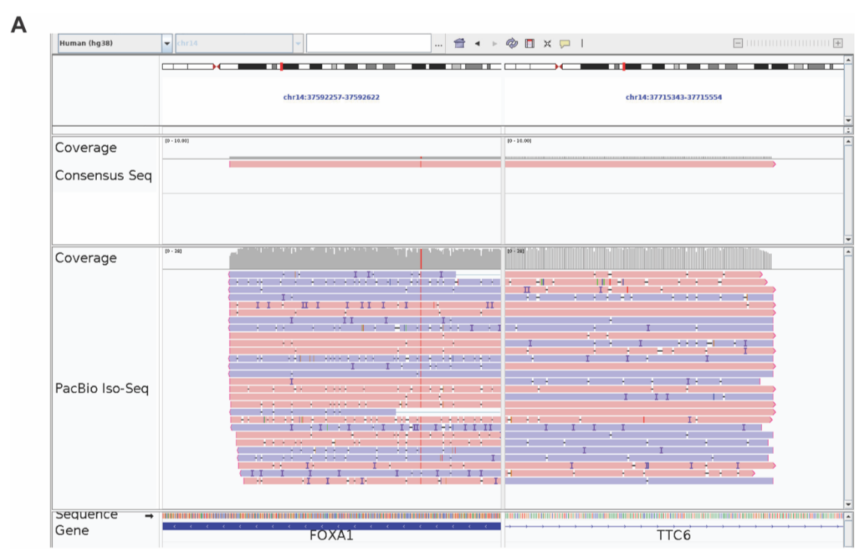The image size is (867, 549).
Task: Click the sequence color bar above TTC6
Action: coord(674,516)
